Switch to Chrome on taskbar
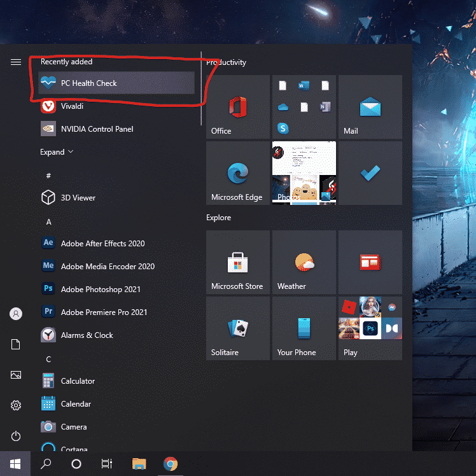 171,463
